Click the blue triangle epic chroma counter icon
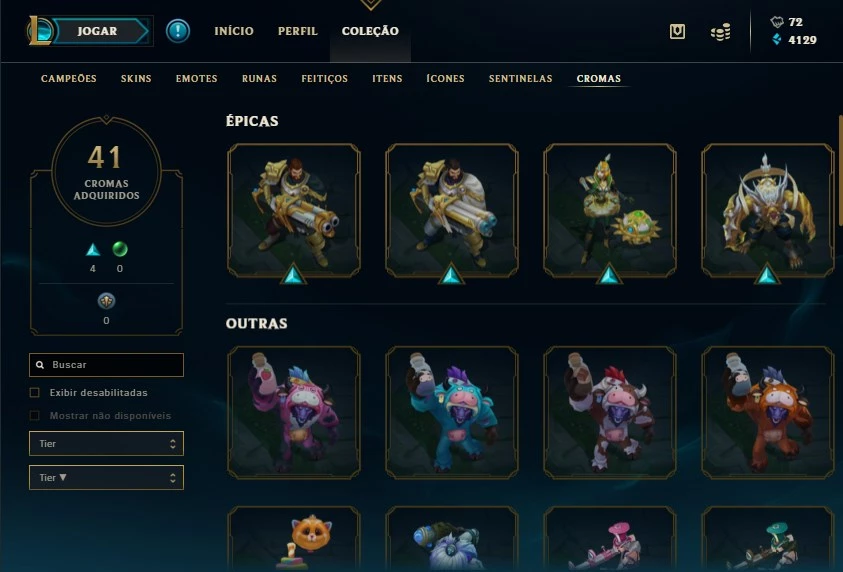 (93, 249)
